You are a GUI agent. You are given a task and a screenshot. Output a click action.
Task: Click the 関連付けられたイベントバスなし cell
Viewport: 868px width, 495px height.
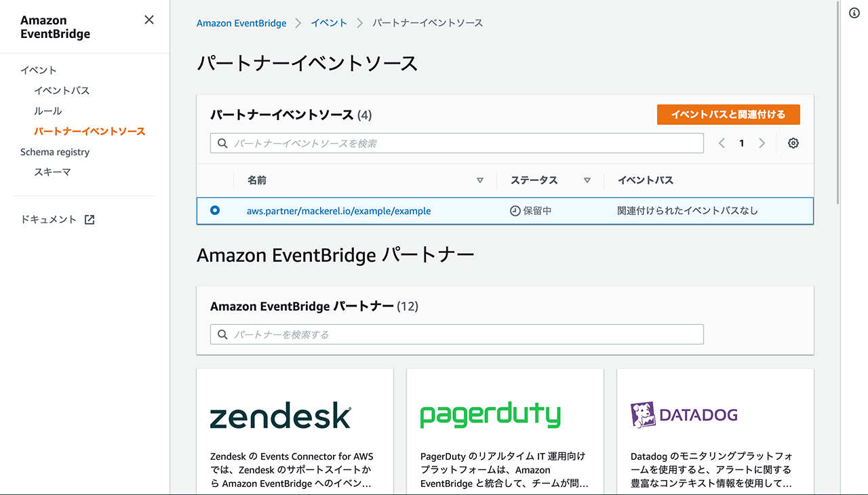[x=688, y=211]
